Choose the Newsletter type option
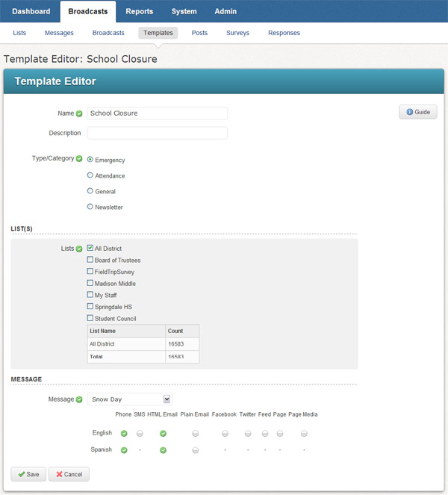This screenshot has height=495, width=448. 90,207
